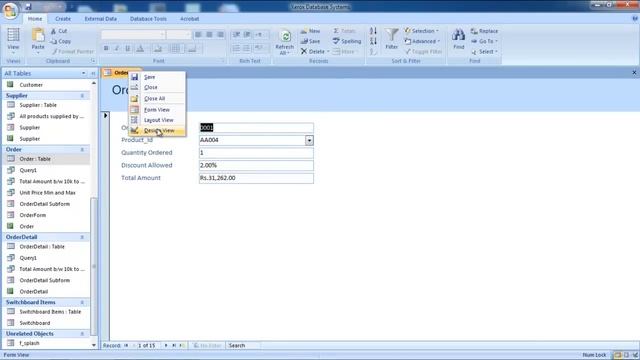Collapse the Unrelated Objects group
The height and width of the screenshot is (360, 640).
coord(82,334)
